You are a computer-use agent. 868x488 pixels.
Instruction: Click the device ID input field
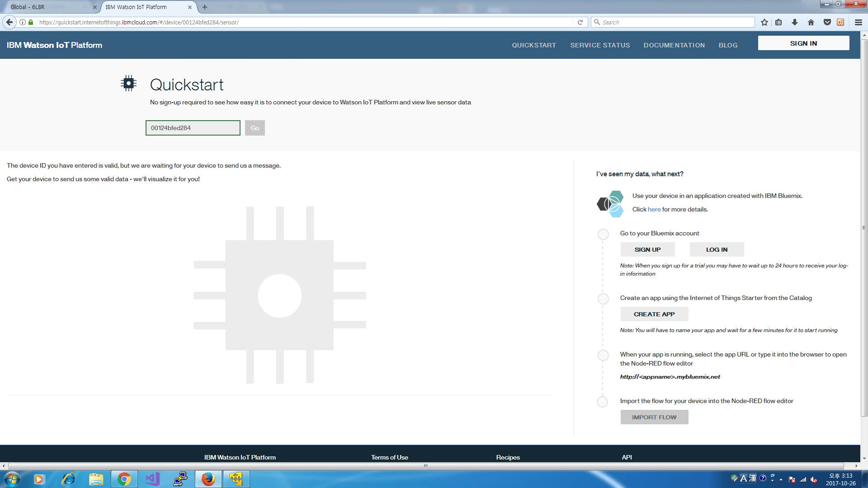(193, 128)
